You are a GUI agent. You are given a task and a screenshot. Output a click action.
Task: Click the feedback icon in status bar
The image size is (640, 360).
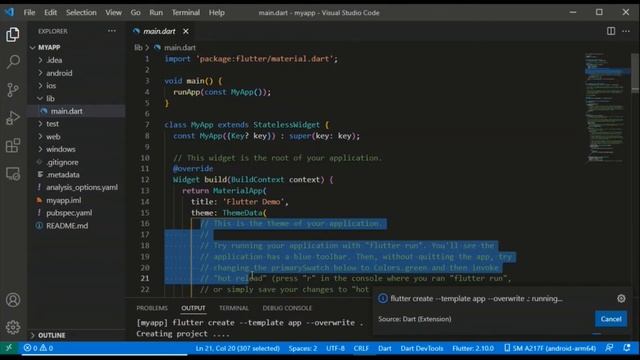pos(609,348)
